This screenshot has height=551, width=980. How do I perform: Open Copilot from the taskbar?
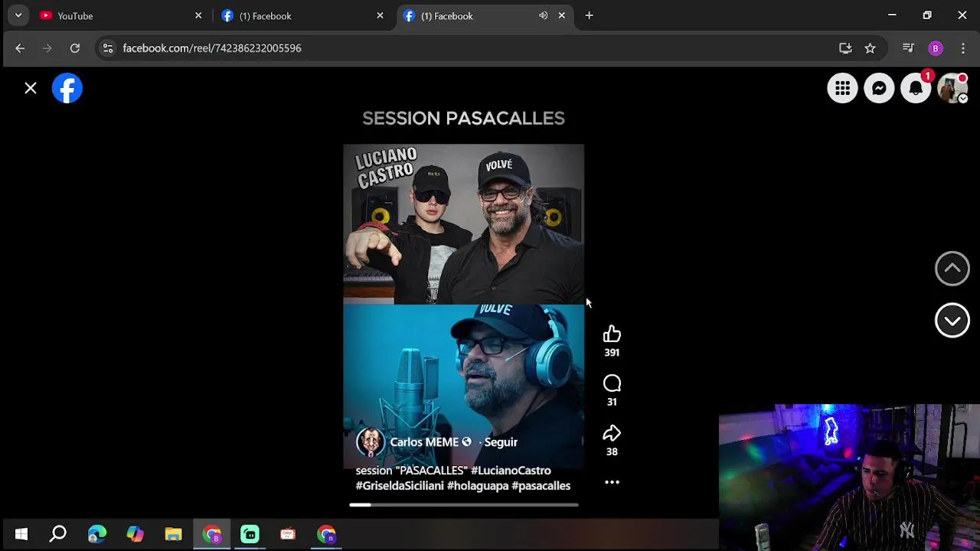point(135,534)
